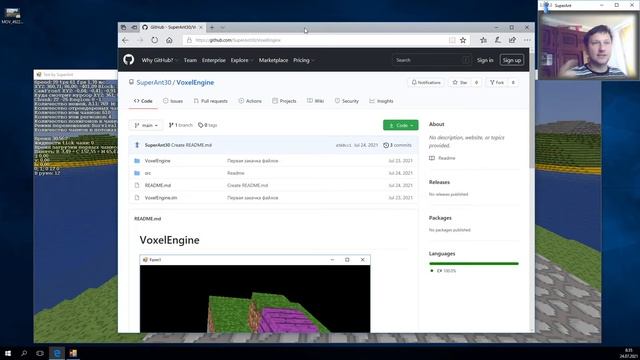
Task: Click the src folder icon
Action: pos(137,173)
